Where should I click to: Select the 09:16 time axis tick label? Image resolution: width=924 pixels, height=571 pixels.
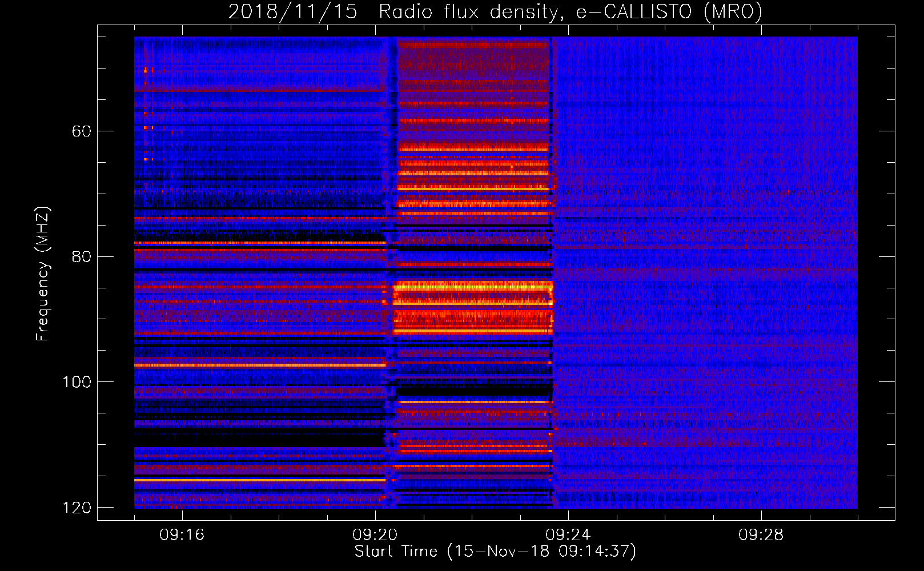pyautogui.click(x=182, y=535)
